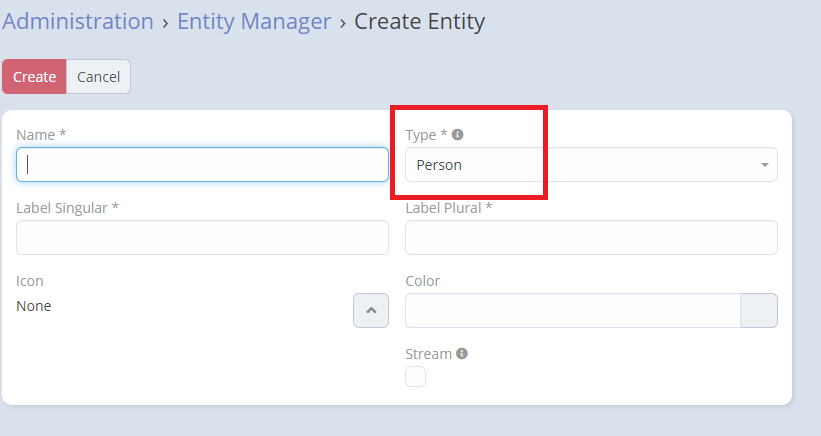Enable the Stream checkbox
This screenshot has width=821, height=436.
(x=415, y=376)
